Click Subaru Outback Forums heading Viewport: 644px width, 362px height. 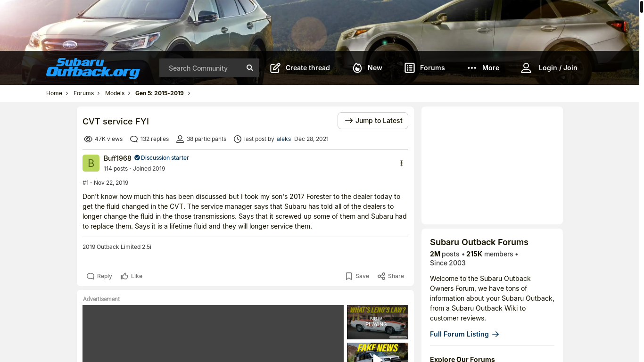(479, 242)
